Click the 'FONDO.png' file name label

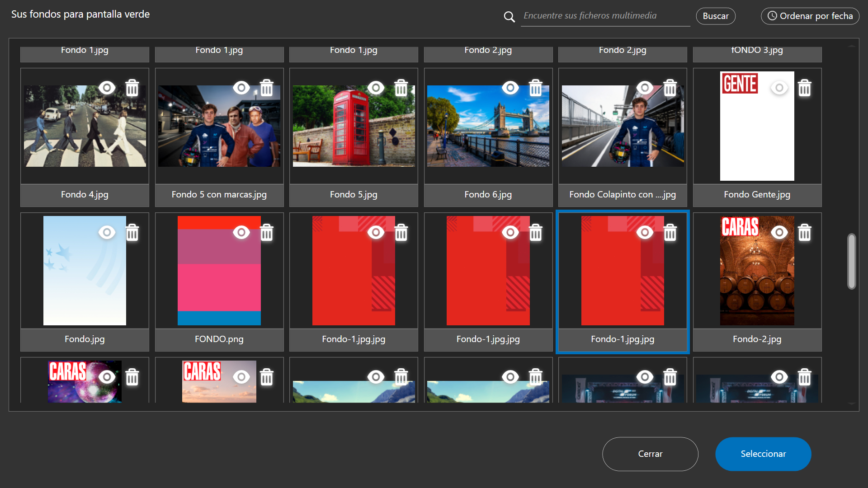pos(219,339)
